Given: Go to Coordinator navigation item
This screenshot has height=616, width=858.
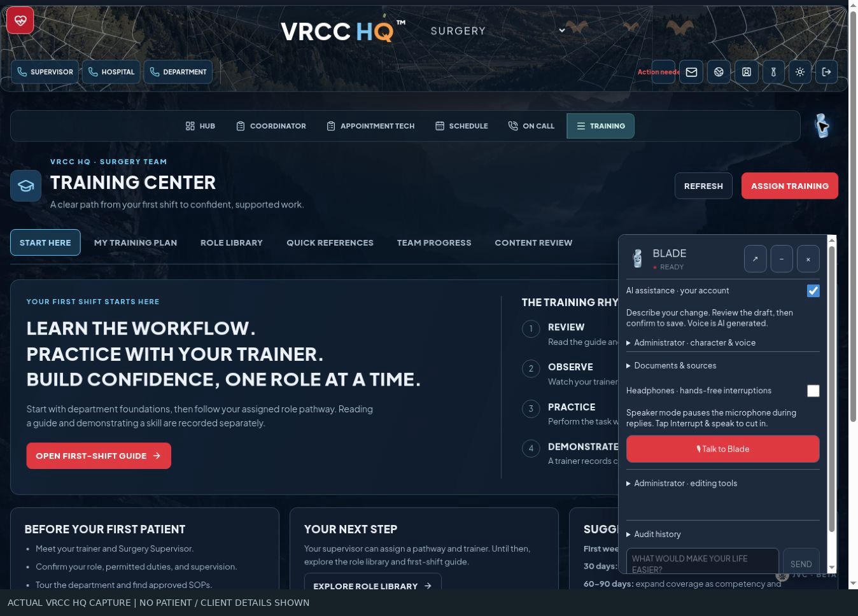Looking at the screenshot, I should [x=271, y=126].
